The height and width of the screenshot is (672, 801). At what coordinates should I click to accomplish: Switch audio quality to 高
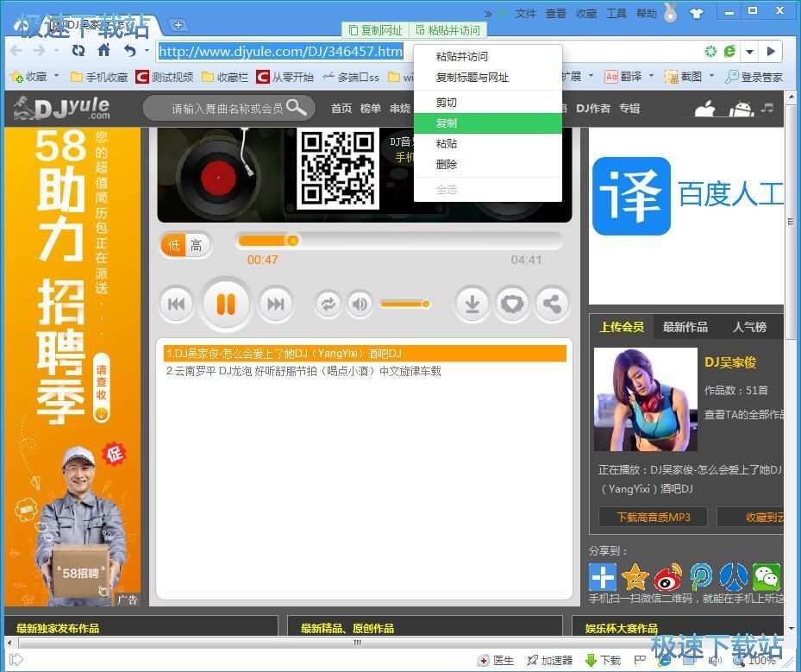(197, 245)
